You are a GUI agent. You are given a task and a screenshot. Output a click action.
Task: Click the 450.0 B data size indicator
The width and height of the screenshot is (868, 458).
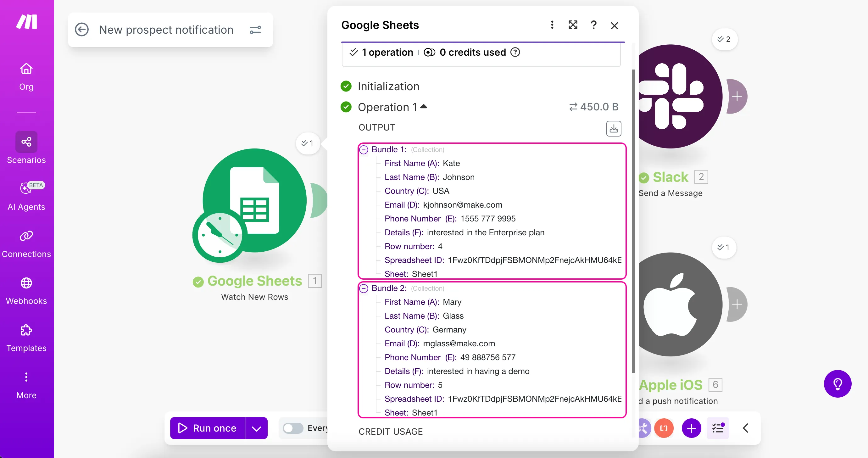point(594,107)
